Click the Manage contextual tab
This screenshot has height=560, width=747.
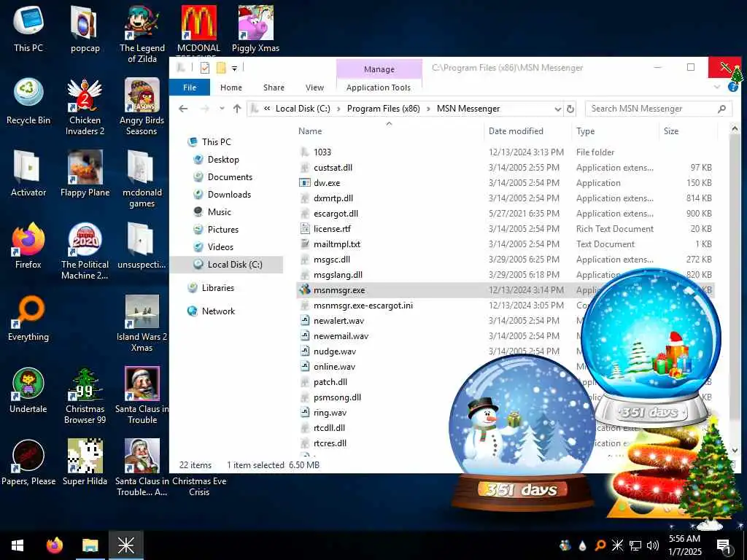click(x=379, y=69)
